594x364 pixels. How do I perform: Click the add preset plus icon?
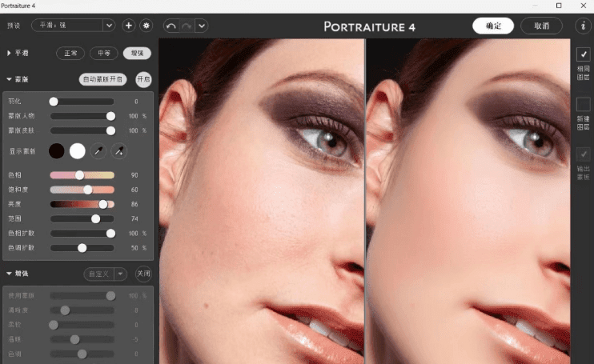(x=129, y=26)
